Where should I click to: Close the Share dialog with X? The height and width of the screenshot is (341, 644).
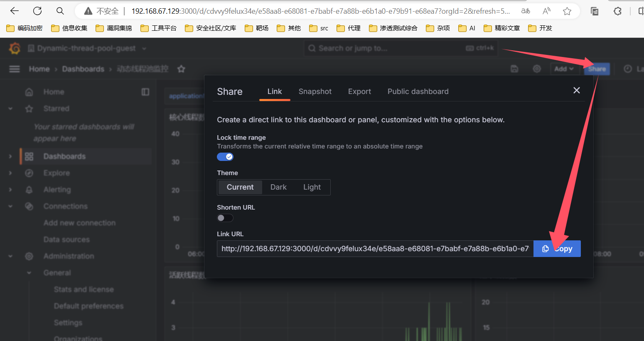(577, 90)
